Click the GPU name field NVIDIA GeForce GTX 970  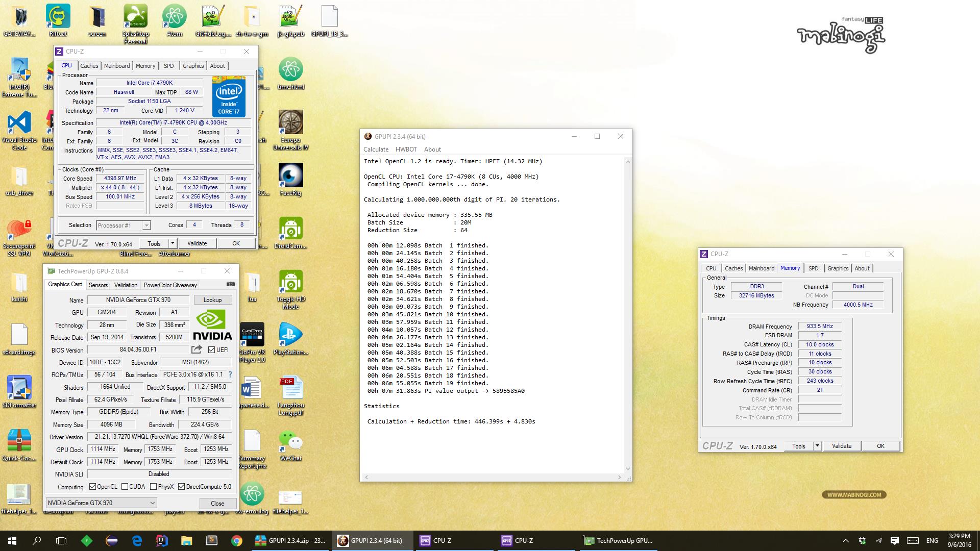click(138, 300)
